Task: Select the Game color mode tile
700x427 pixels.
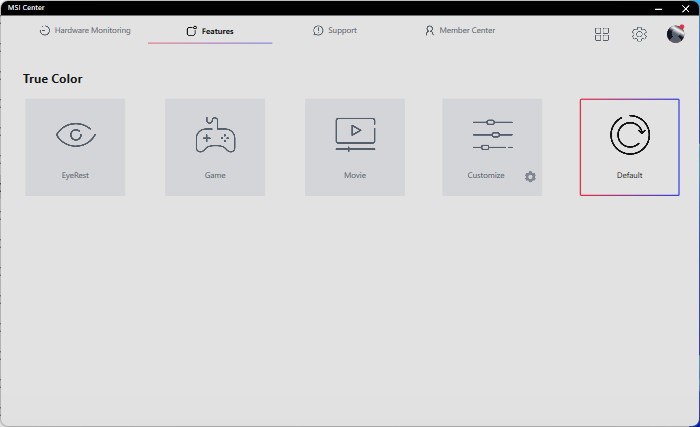Action: click(x=215, y=147)
